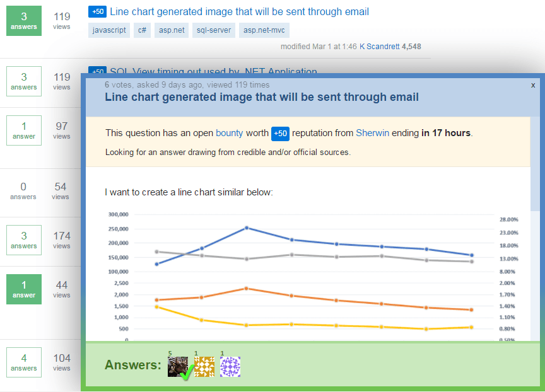
Task: Select the asp.net tag
Action: pos(172,30)
